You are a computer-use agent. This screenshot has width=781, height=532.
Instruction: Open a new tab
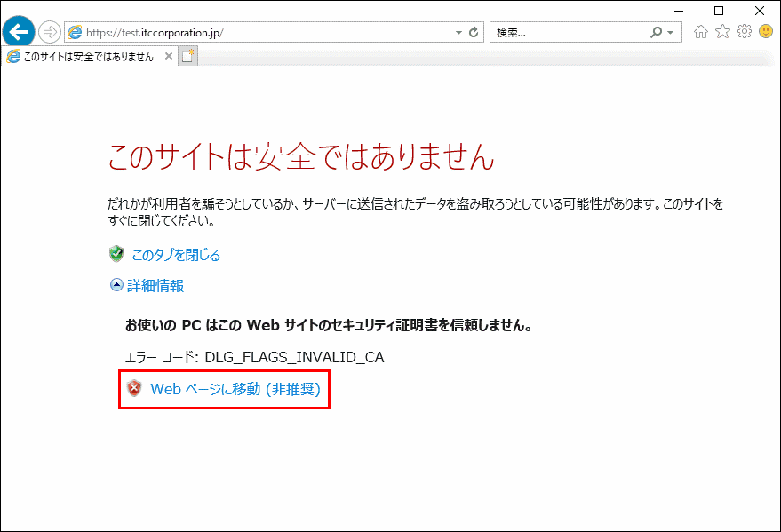coord(187,56)
